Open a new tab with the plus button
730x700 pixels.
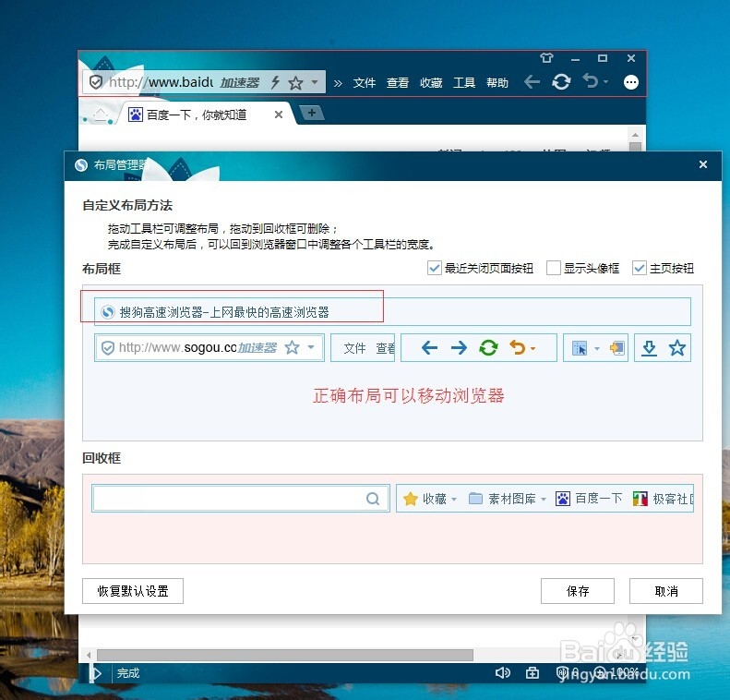coord(312,113)
